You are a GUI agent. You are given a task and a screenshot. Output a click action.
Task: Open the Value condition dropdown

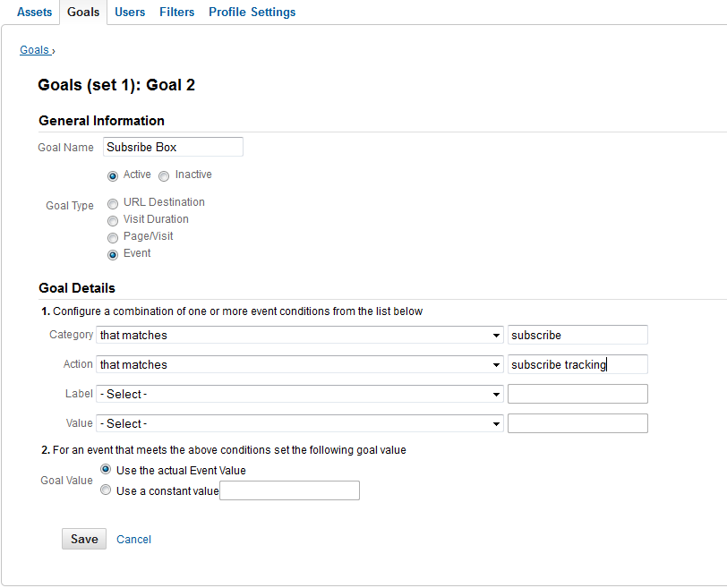pos(300,423)
